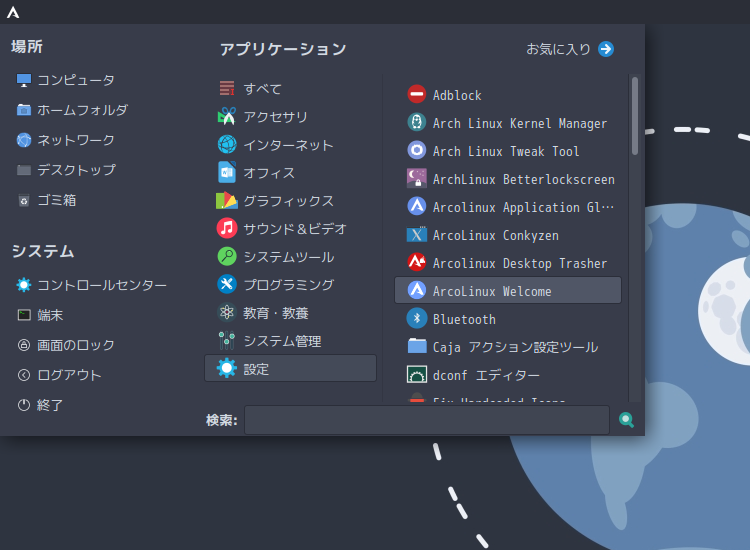Launch Arcolinux Application Gl… icon
750x550 pixels.
click(x=417, y=206)
